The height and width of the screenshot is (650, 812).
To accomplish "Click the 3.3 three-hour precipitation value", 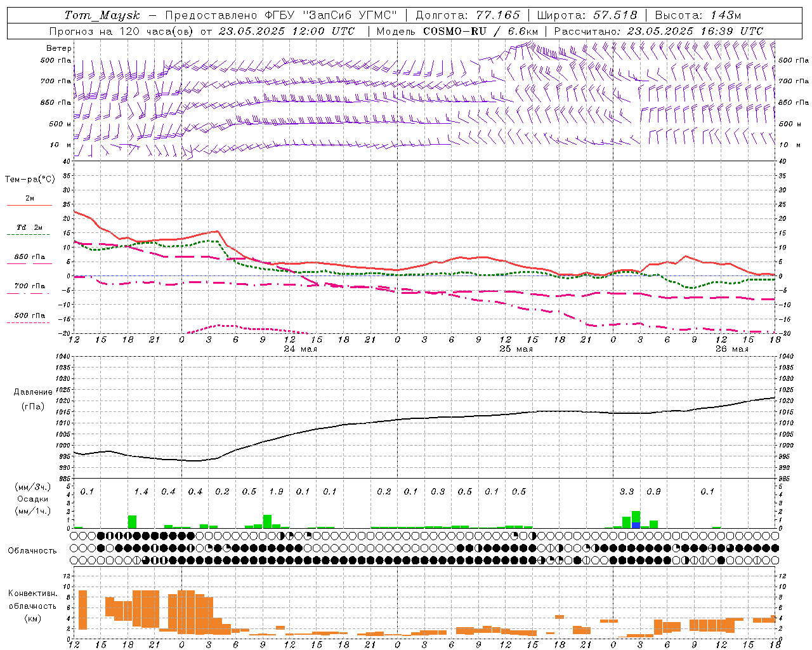I will 627,492.
